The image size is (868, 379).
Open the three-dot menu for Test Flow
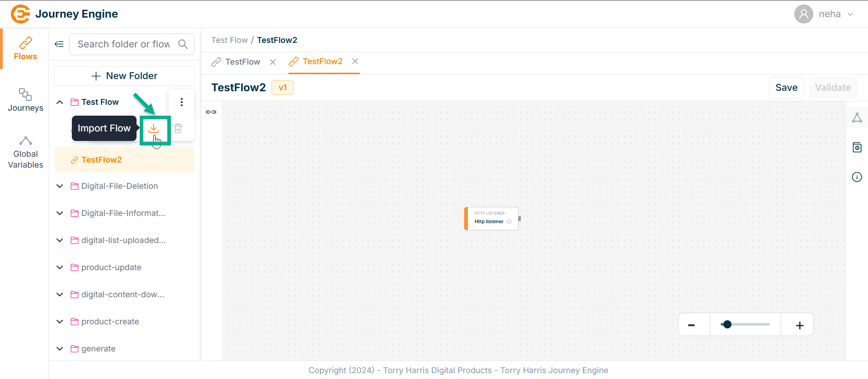[182, 102]
